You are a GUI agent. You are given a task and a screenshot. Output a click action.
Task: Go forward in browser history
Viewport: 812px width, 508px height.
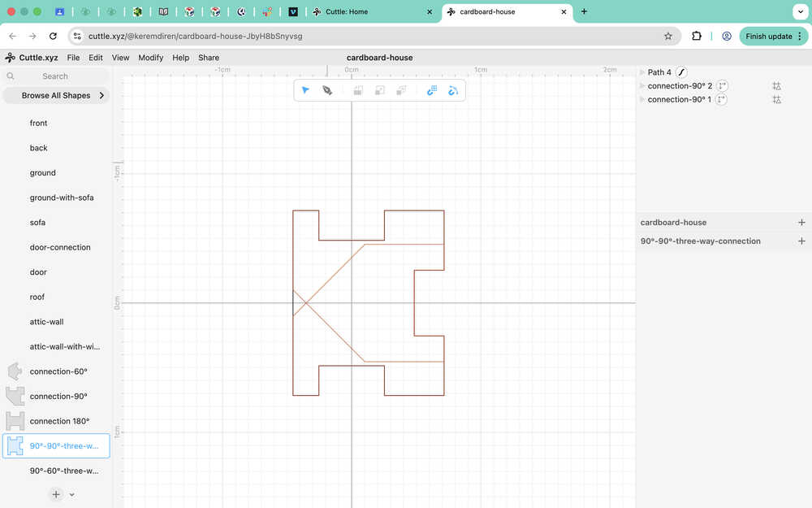click(32, 37)
